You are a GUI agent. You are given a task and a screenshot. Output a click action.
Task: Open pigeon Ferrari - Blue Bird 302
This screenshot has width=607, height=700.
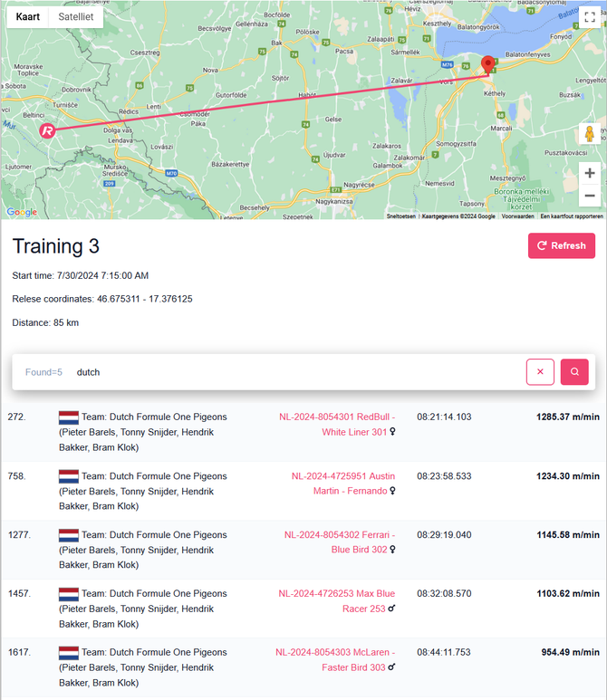point(340,542)
